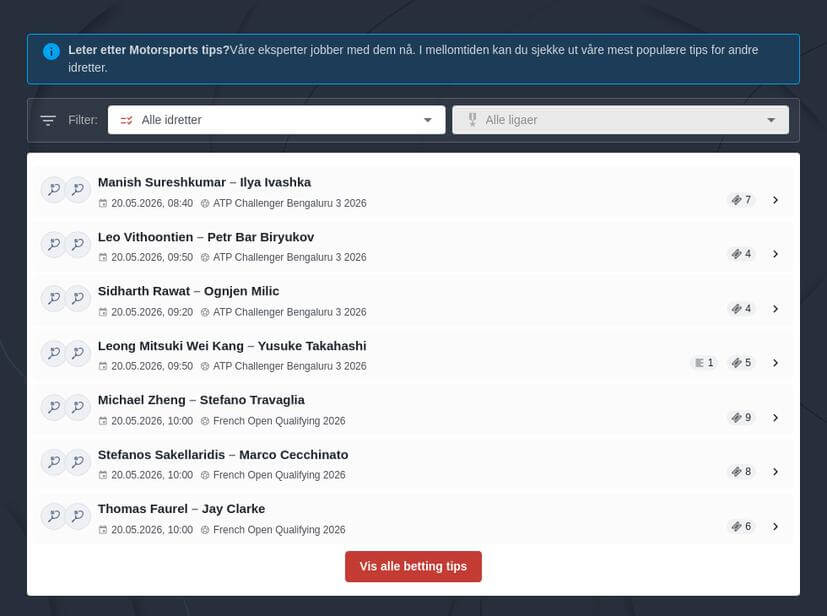This screenshot has height=616, width=827.
Task: Click the tips badge showing 9 for Zheng match
Action: tap(741, 418)
